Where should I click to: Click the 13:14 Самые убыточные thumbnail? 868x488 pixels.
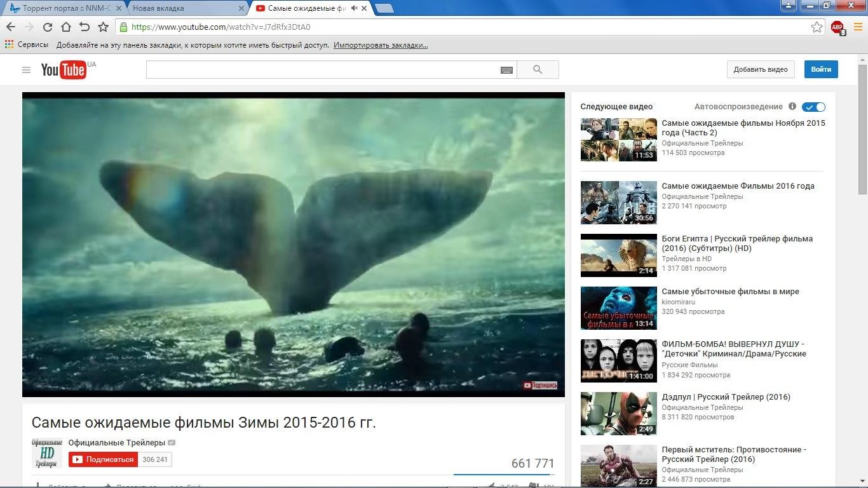click(x=618, y=308)
